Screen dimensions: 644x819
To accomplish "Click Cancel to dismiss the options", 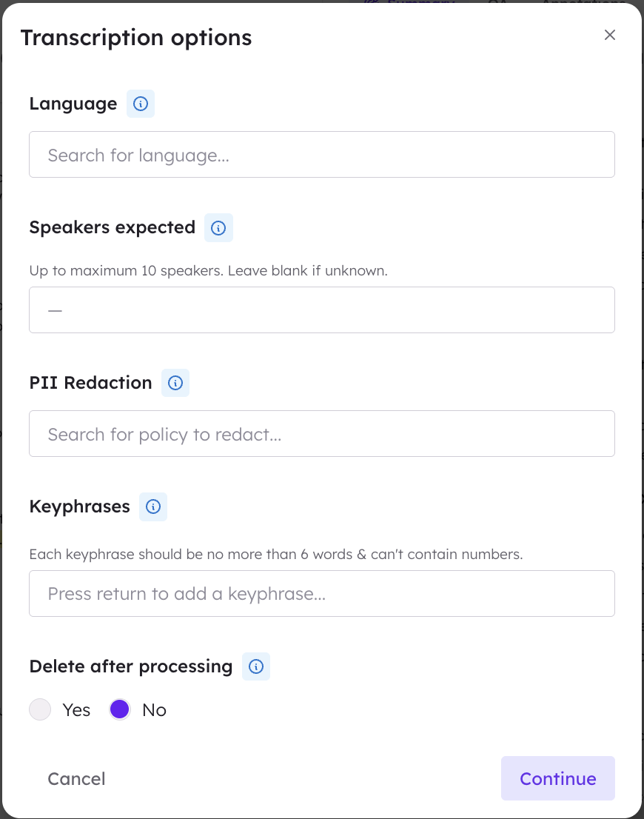I will [76, 778].
